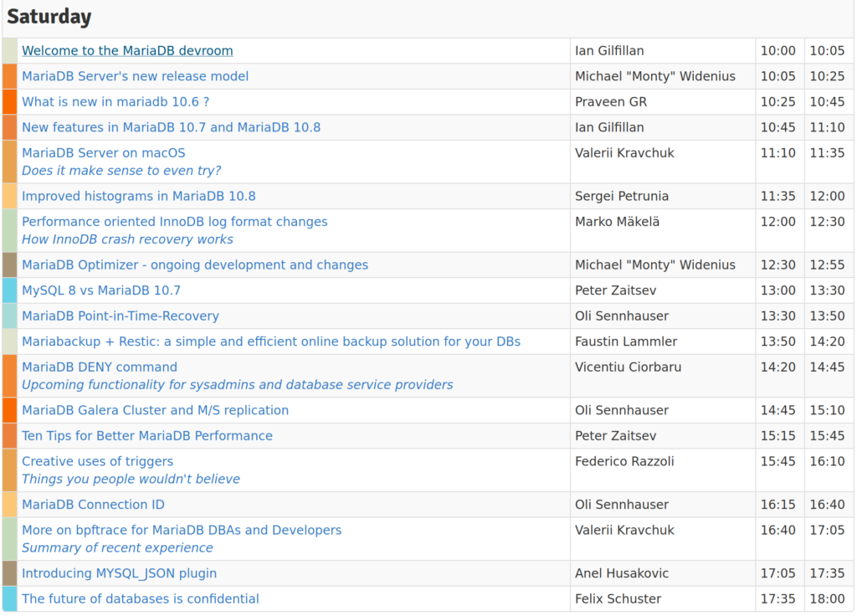The image size is (857, 616).
Task: Click speaker 'Sergei Petrunia'
Action: (622, 196)
